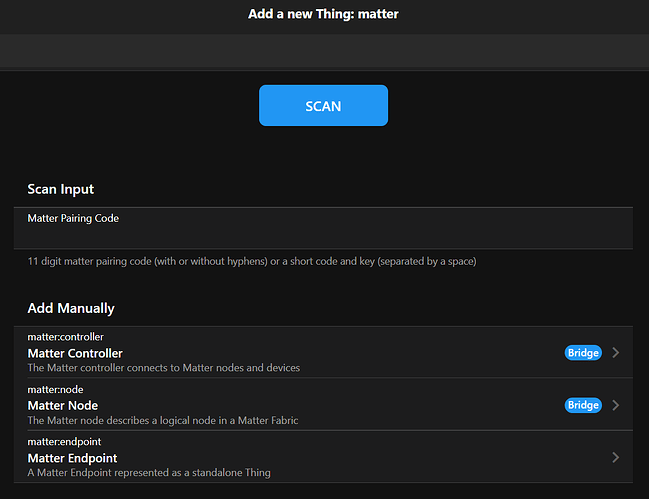Select the Matter Controller title
The width and height of the screenshot is (649, 499).
(x=75, y=353)
